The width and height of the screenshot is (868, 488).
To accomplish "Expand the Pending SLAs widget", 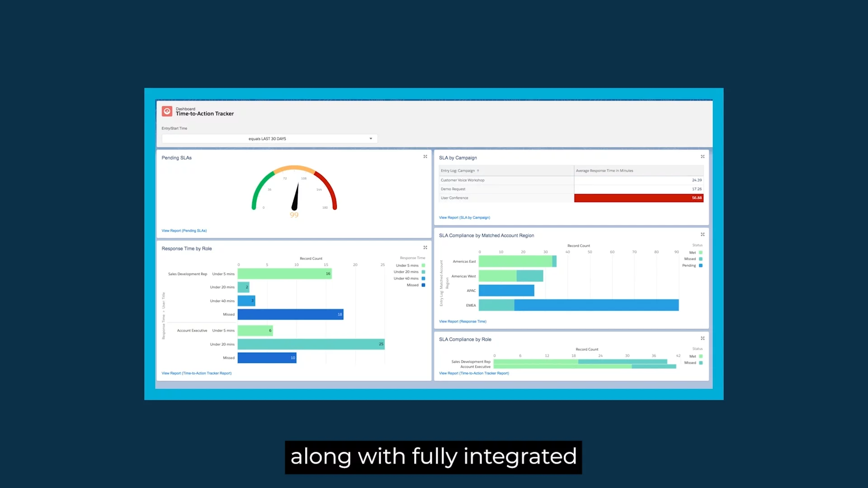I will [425, 157].
